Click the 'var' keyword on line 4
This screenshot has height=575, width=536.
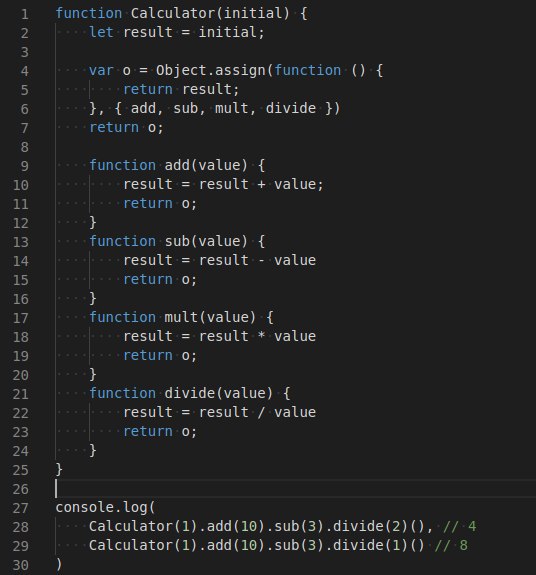pyautogui.click(x=101, y=70)
